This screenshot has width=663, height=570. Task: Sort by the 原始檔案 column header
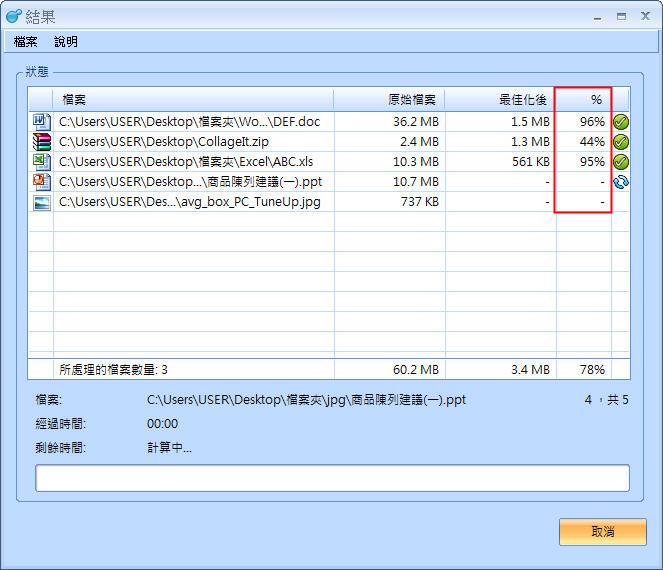click(389, 100)
